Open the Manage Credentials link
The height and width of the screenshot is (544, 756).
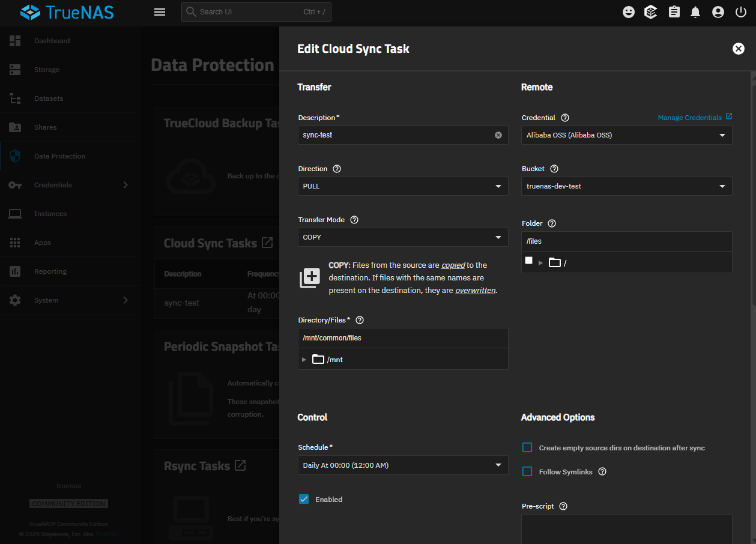click(x=695, y=117)
